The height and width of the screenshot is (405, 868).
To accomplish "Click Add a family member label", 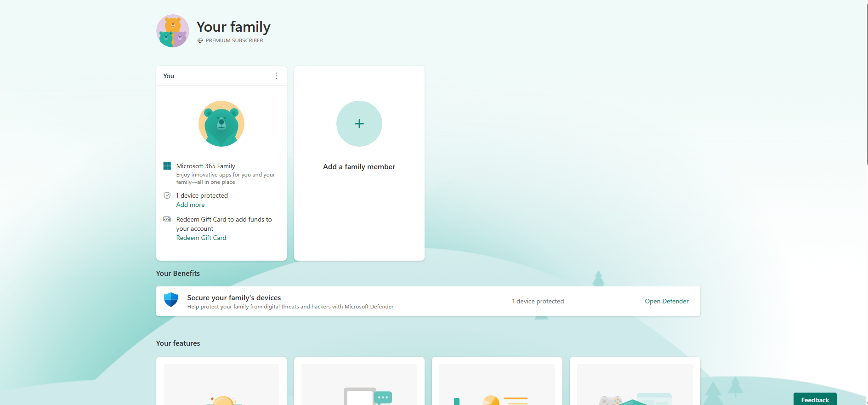I will (359, 167).
